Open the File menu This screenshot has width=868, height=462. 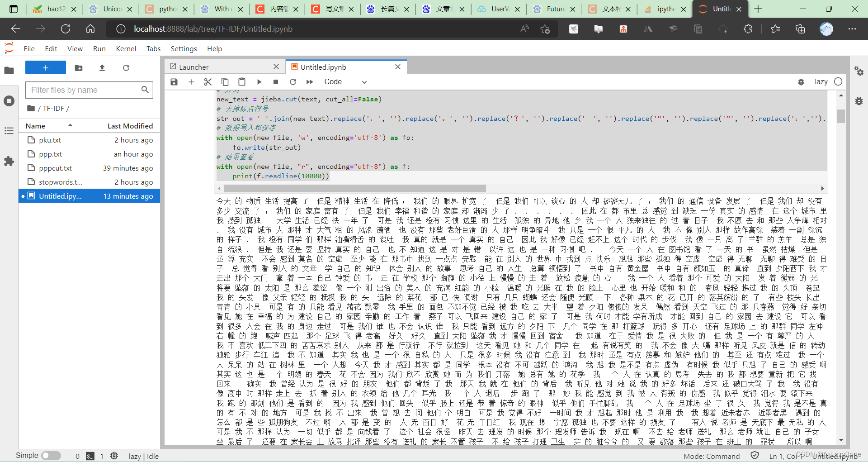coord(29,49)
